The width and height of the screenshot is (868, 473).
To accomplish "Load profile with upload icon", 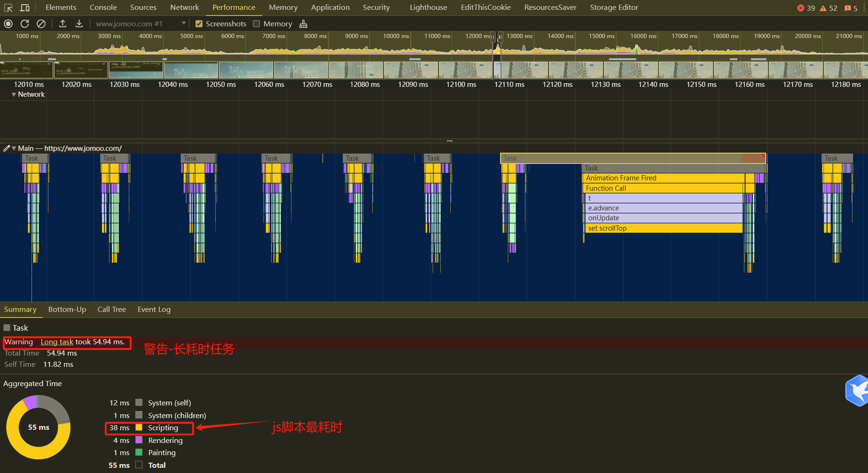I will coord(63,23).
